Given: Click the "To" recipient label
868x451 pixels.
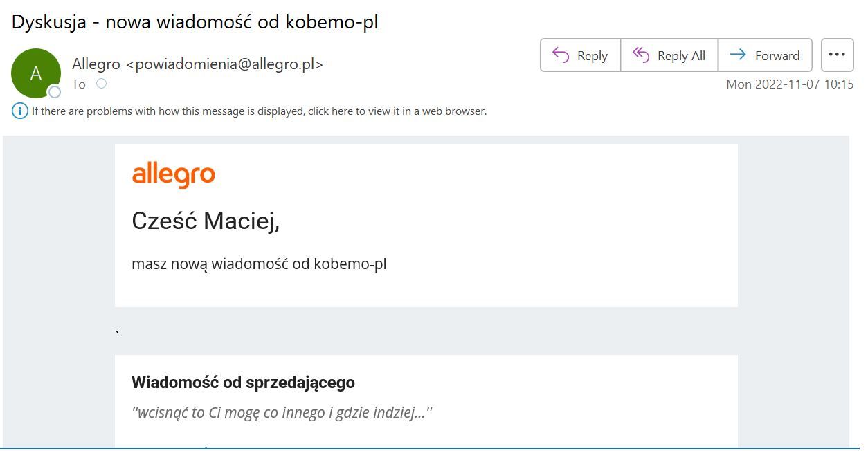Looking at the screenshot, I should (x=79, y=84).
